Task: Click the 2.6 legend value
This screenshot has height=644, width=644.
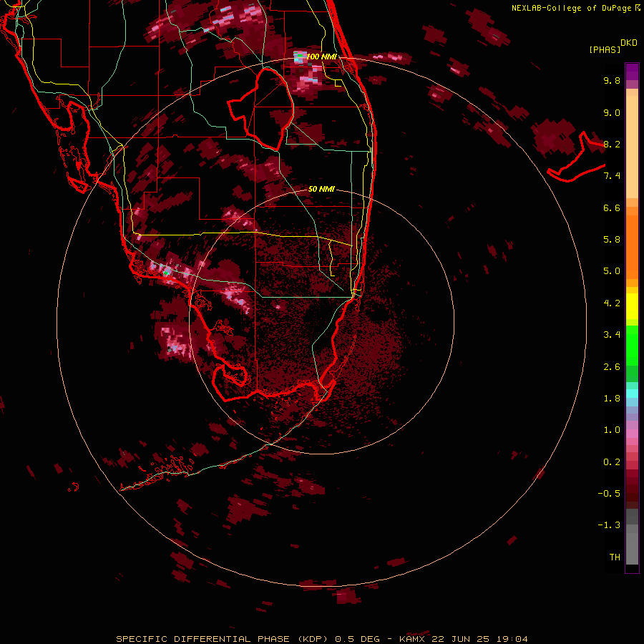Action: point(612,367)
